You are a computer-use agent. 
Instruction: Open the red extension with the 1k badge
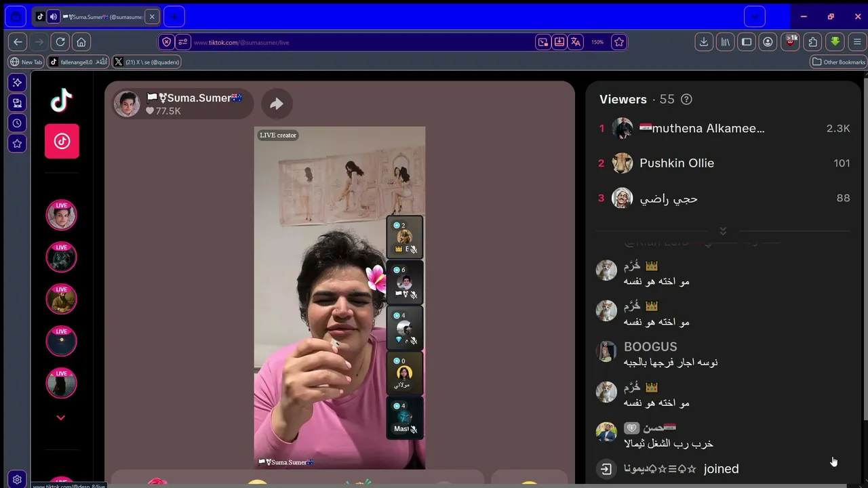click(x=790, y=42)
